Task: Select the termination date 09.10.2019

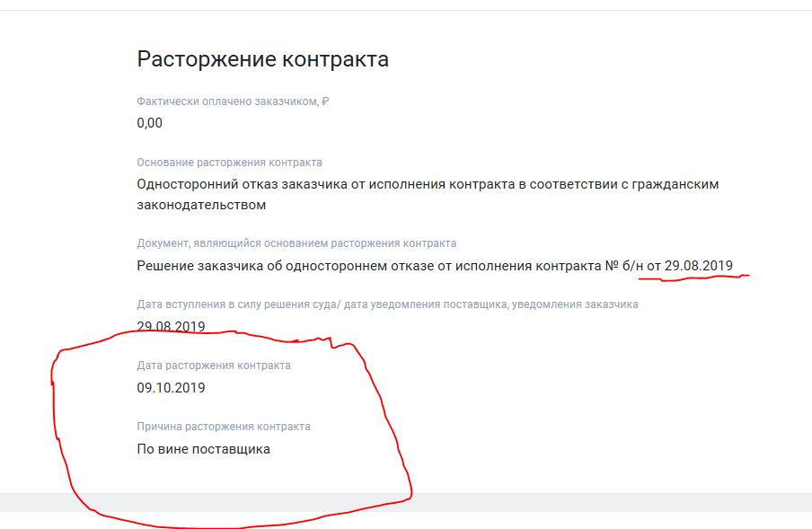Action: point(171,388)
